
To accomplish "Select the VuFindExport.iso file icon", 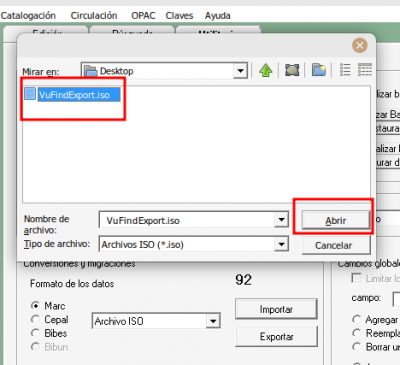I will pyautogui.click(x=30, y=94).
